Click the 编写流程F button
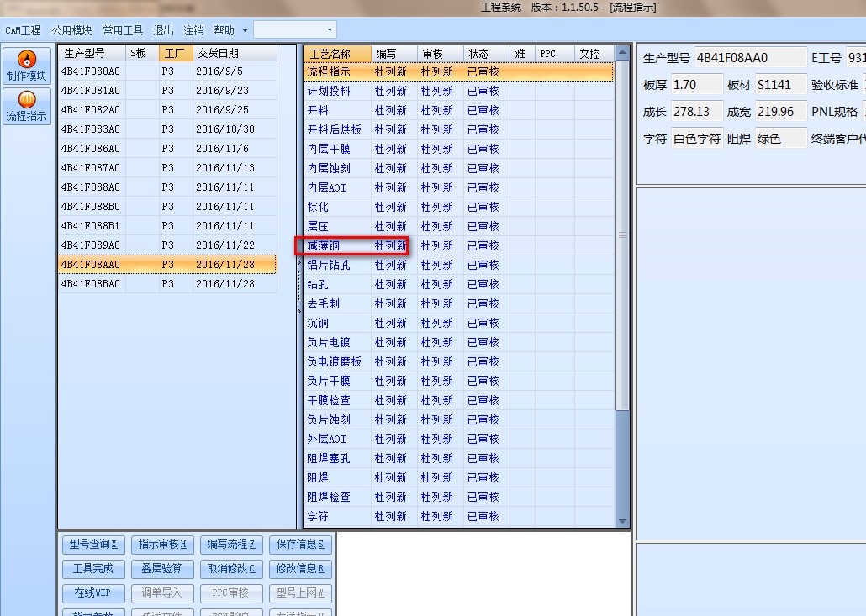Viewport: 866px width, 616px height. (231, 545)
